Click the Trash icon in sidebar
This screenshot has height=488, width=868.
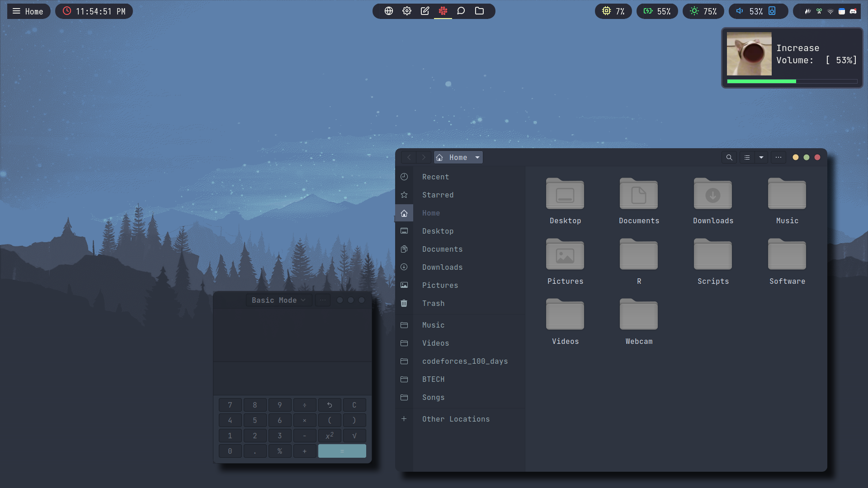tap(404, 304)
